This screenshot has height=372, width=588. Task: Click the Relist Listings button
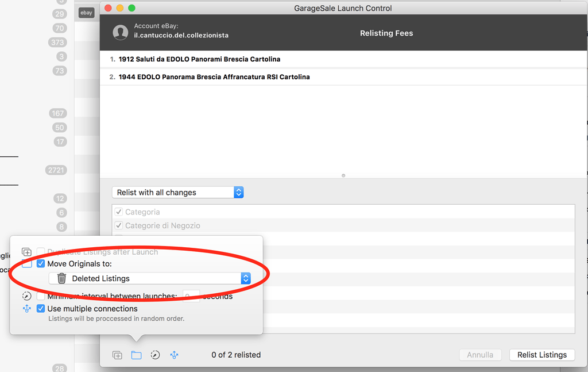(542, 355)
